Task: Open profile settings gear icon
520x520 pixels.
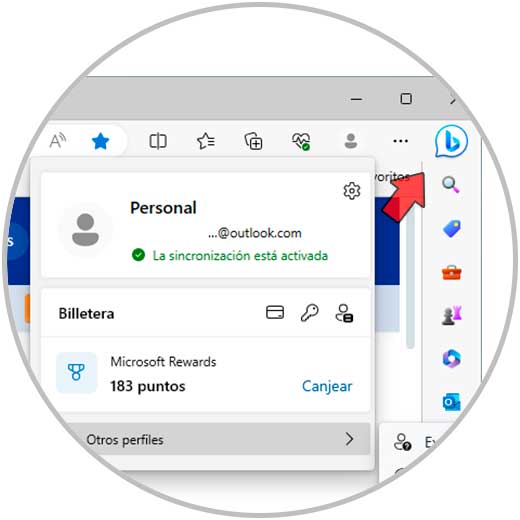Action: click(x=352, y=191)
